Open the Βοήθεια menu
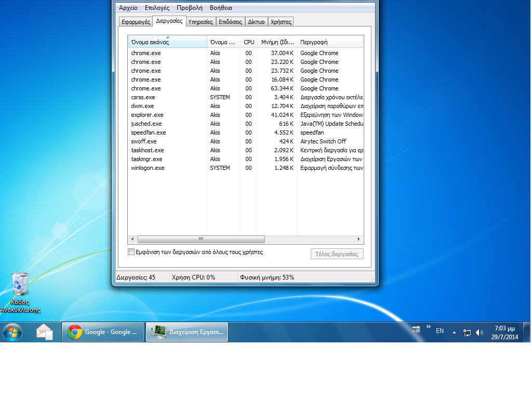 [x=221, y=8]
